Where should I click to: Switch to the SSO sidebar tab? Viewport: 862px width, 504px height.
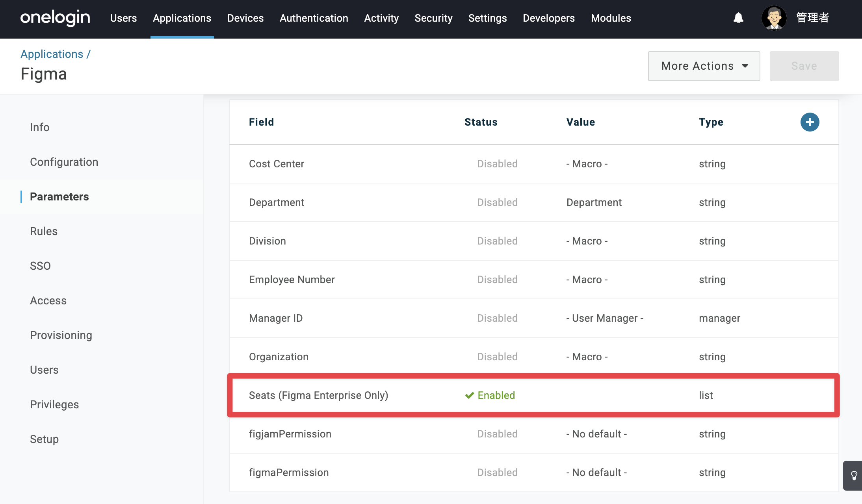click(x=41, y=266)
